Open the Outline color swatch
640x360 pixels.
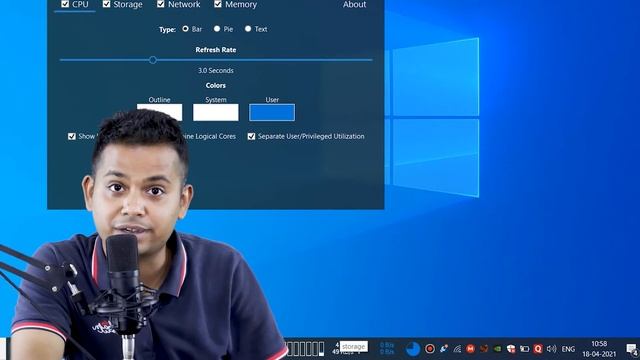(160, 112)
